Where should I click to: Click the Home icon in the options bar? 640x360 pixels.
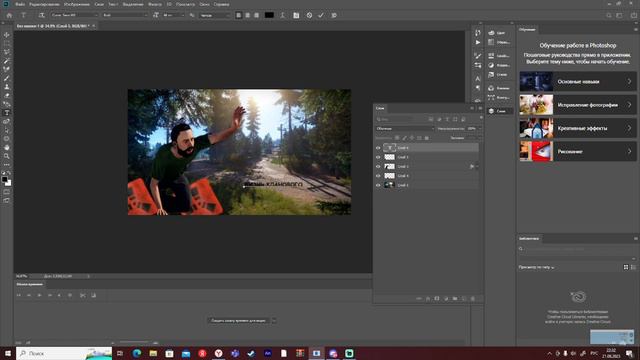pyautogui.click(x=9, y=15)
